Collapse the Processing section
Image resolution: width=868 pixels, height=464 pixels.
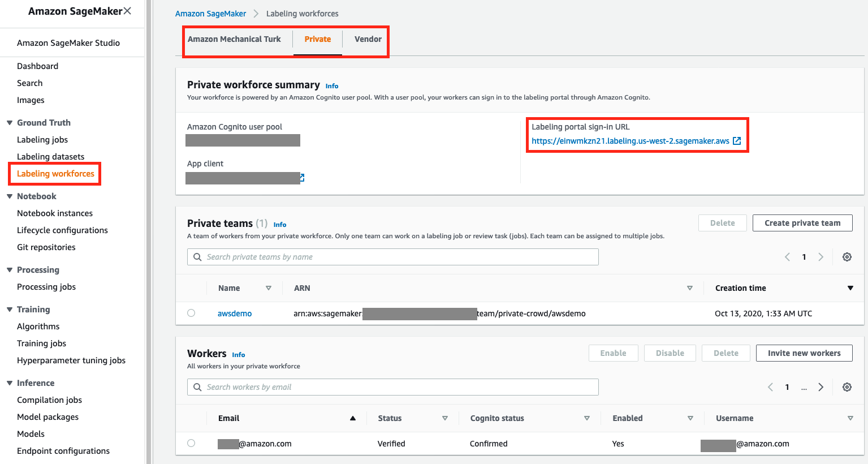(10, 270)
